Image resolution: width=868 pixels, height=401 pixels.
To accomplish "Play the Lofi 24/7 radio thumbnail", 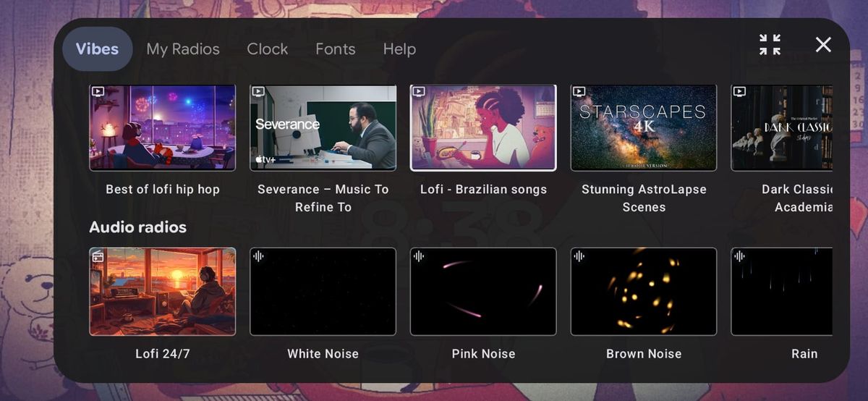I will (x=163, y=292).
